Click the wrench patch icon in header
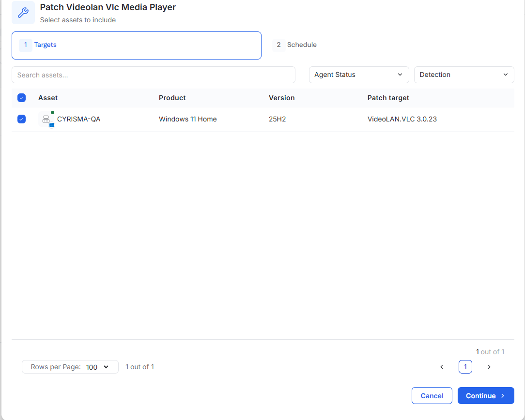Viewport: 525px width, 420px height. click(x=23, y=13)
